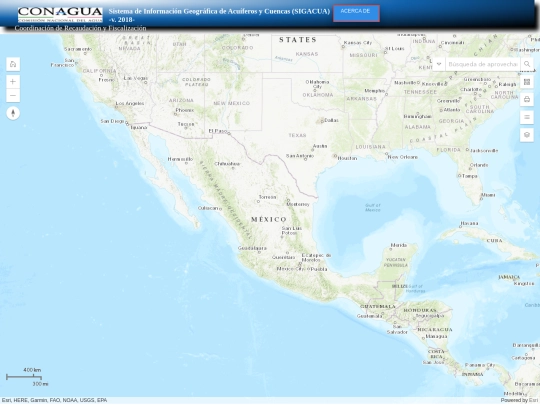The height and width of the screenshot is (405, 540).
Task: Click the Chihuahua city label on the map
Action: click(227, 164)
